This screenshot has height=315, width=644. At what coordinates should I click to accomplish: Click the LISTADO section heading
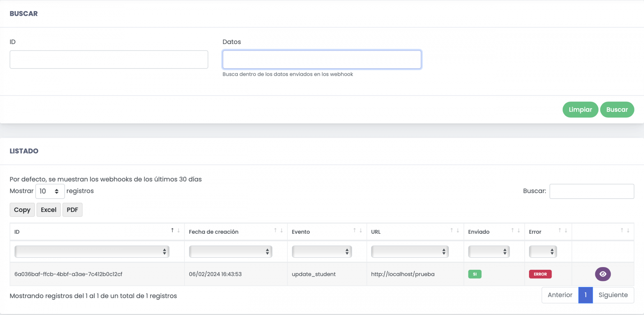(24, 151)
